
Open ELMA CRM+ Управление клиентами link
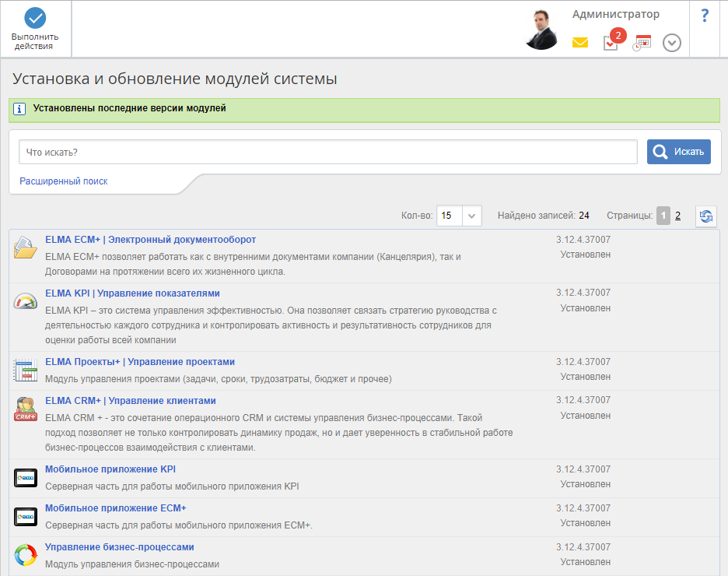(x=131, y=401)
